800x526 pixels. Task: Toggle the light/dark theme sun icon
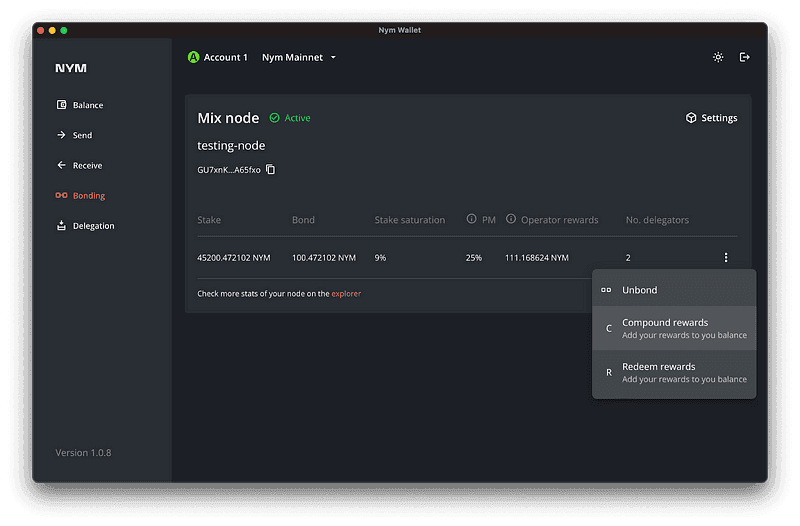(x=718, y=58)
